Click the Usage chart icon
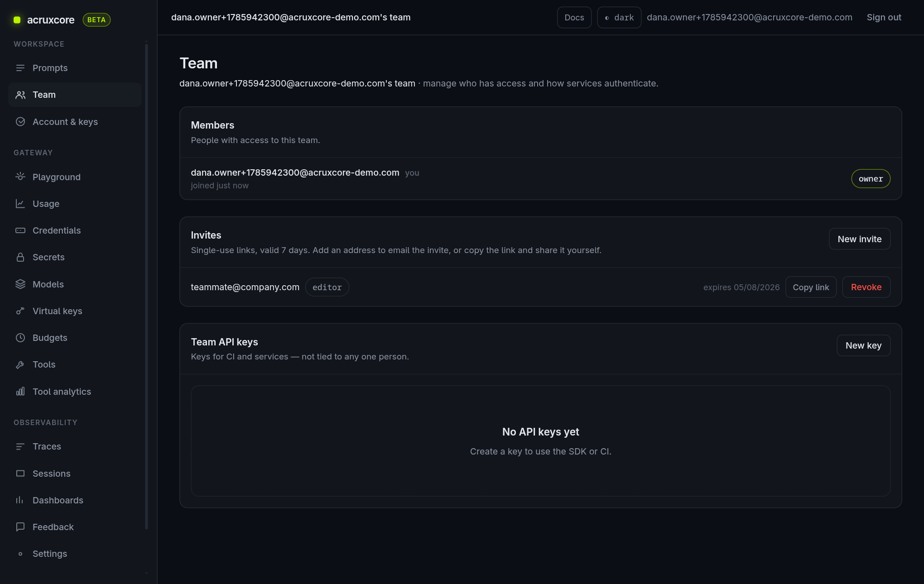 pyautogui.click(x=20, y=204)
